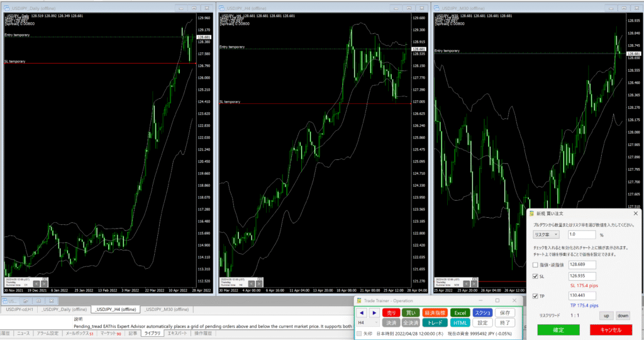Screen dimensions: 644x340
Task: Switch to _USDJPY_M30 (offline) chart tab
Action: pos(166,310)
